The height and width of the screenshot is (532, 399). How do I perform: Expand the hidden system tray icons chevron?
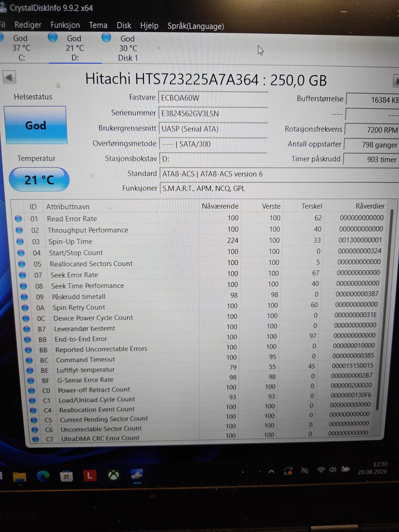click(271, 471)
